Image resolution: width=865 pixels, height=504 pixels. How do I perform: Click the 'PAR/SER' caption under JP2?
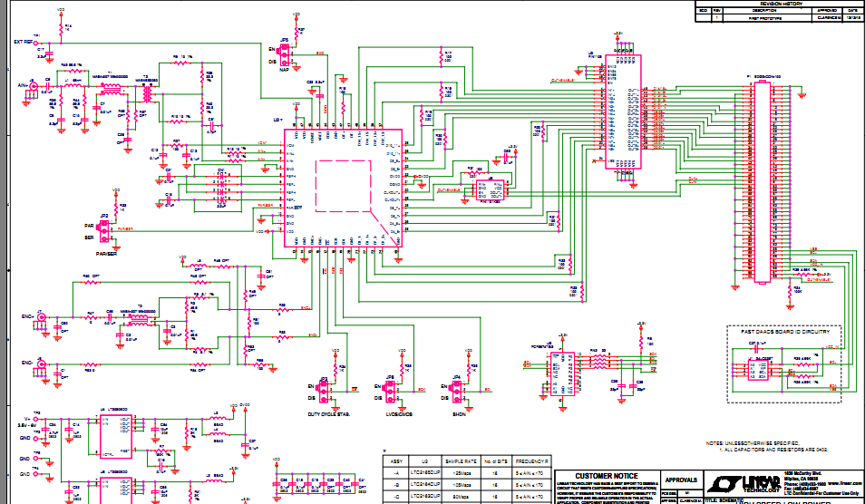[105, 254]
